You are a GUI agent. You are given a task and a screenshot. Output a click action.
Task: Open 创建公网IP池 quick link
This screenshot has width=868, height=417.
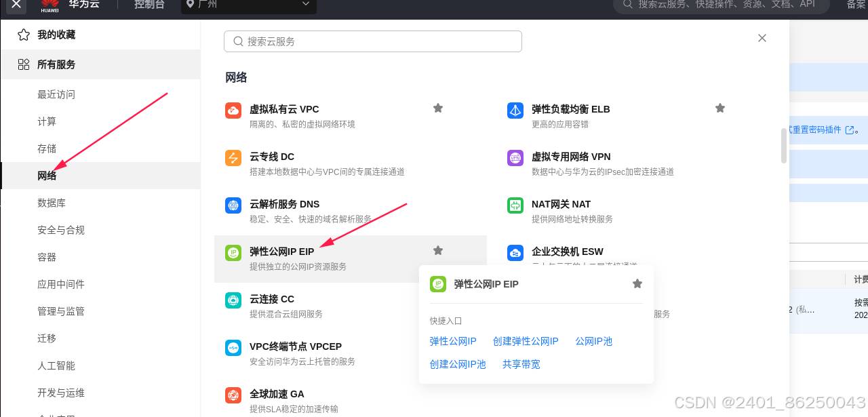(x=458, y=364)
